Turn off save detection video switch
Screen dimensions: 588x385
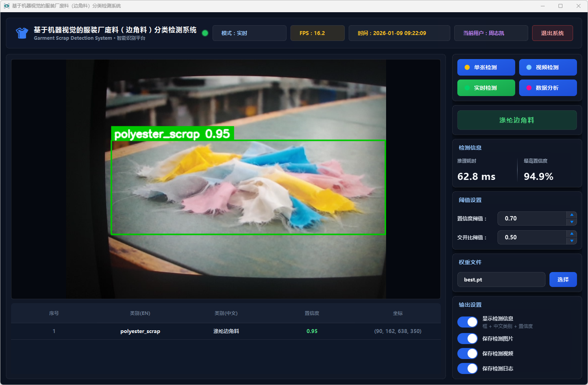(468, 354)
